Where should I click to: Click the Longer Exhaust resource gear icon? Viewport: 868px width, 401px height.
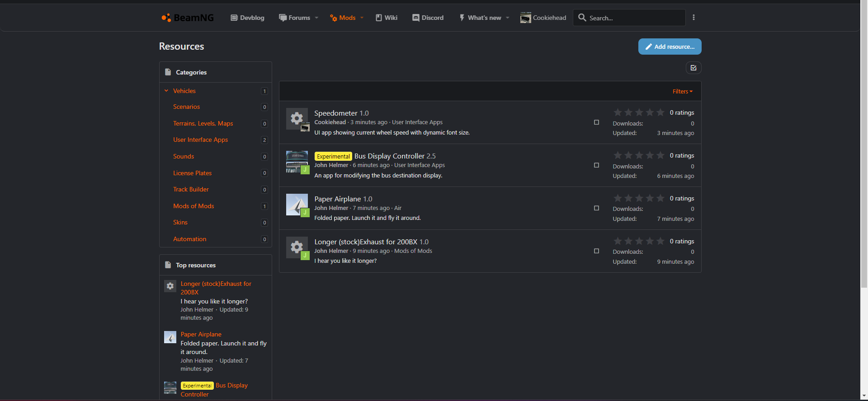point(297,247)
